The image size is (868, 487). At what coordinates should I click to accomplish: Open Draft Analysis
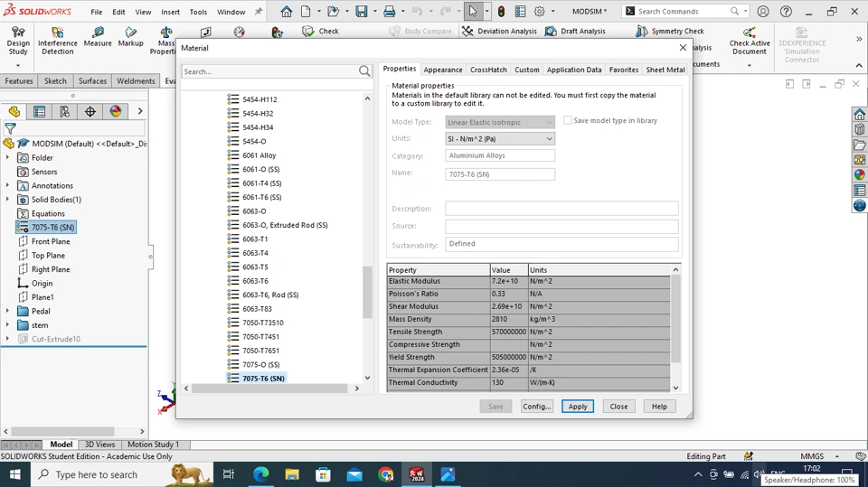tap(575, 31)
